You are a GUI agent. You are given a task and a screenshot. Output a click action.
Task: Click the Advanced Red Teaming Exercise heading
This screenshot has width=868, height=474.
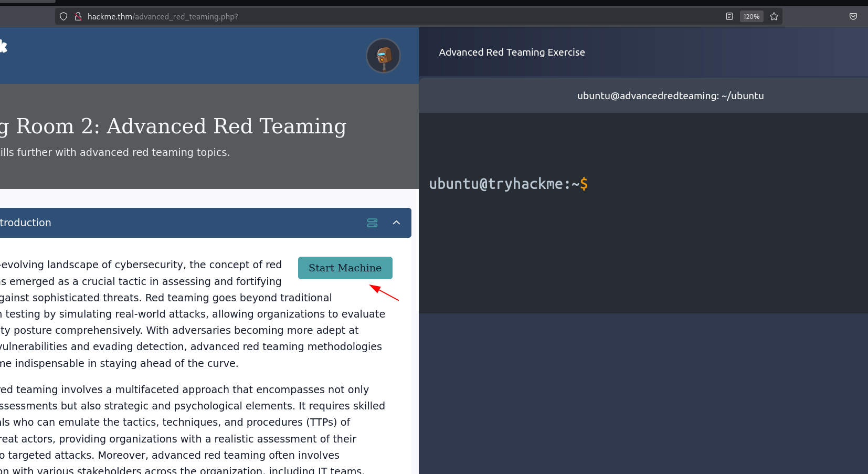[x=512, y=52]
